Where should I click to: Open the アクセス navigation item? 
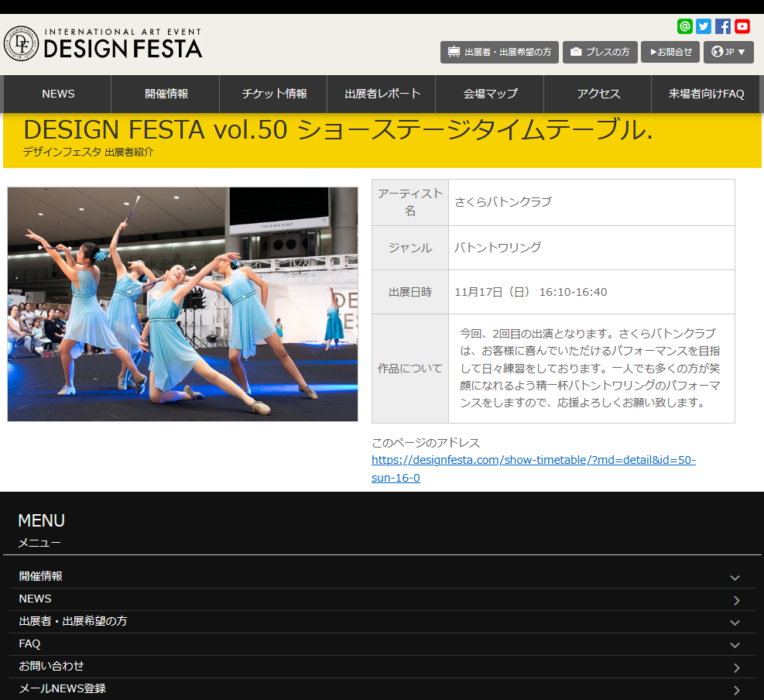click(x=598, y=94)
